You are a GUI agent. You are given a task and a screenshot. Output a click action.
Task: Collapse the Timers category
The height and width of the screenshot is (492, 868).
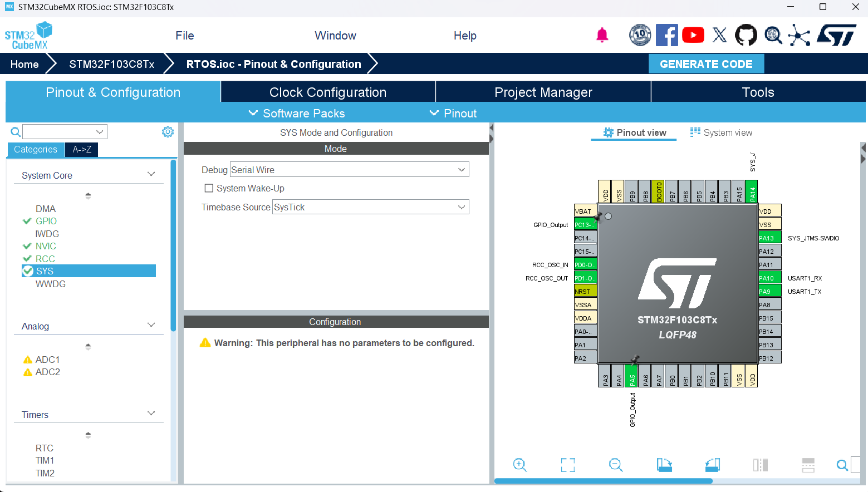(151, 414)
